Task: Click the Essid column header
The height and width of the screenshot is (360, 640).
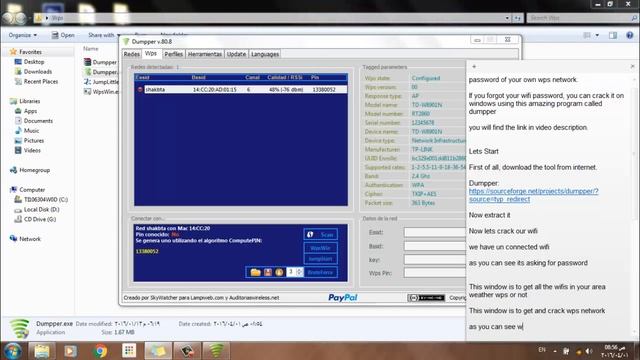Action: click(x=142, y=77)
